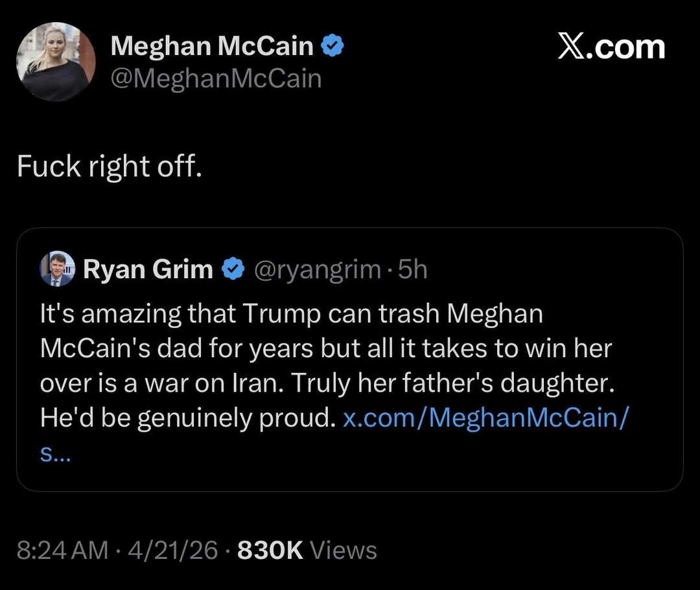Click the 4/21/26 post date
This screenshot has width=700, height=590.
[x=173, y=550]
